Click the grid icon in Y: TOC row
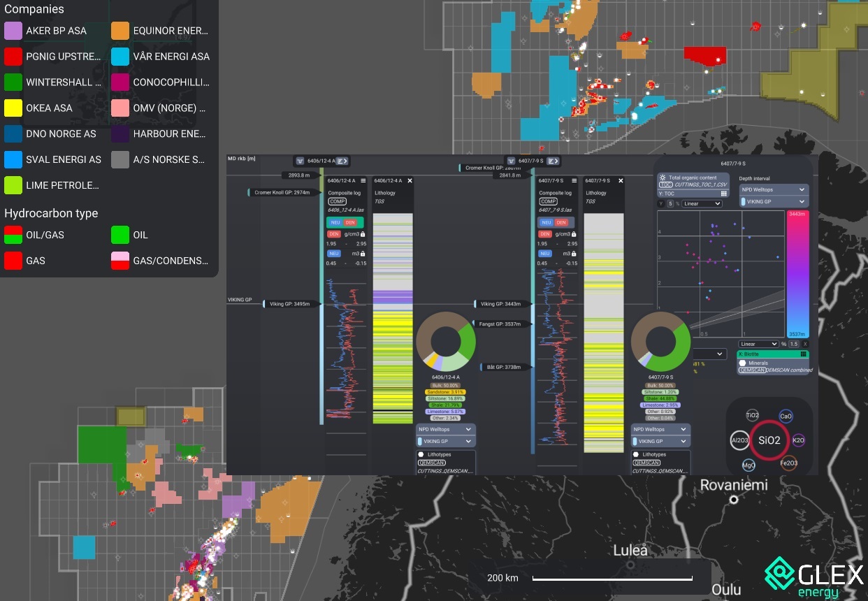This screenshot has height=601, width=868. (724, 194)
